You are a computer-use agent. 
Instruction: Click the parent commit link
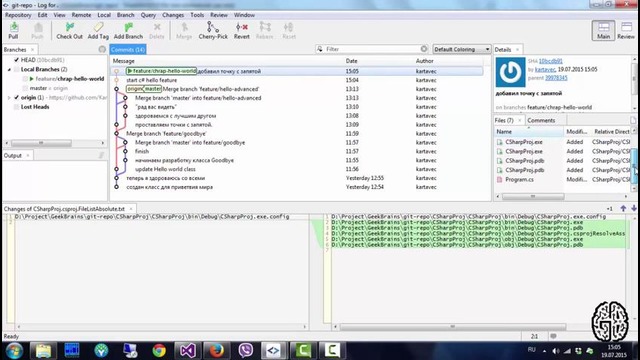[556, 78]
